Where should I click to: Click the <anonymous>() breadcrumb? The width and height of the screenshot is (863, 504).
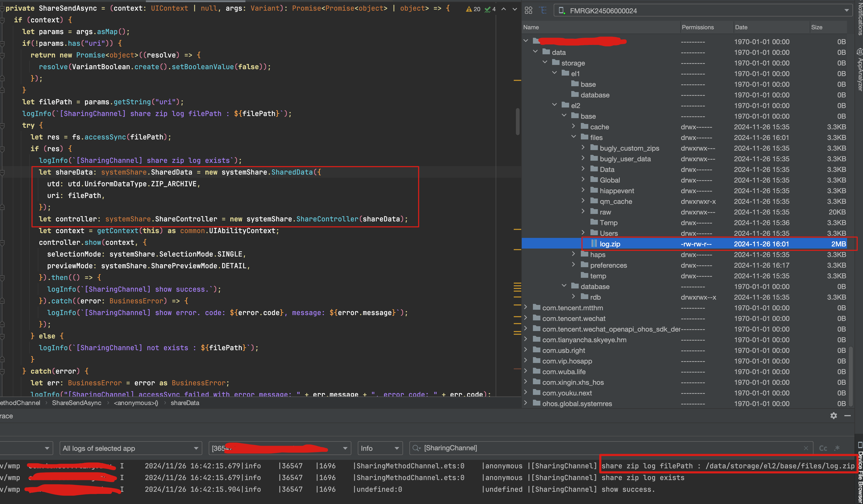136,403
